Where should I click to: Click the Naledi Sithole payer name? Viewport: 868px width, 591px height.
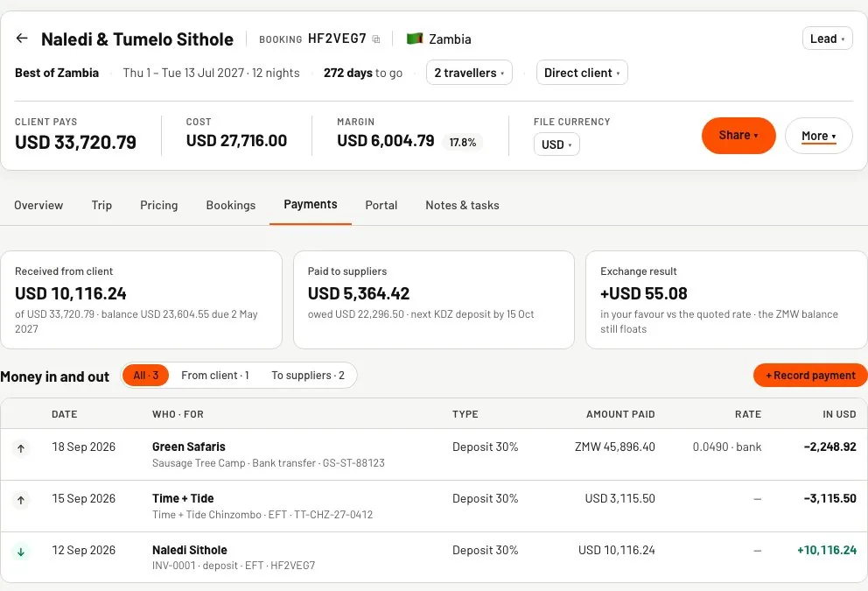click(190, 550)
